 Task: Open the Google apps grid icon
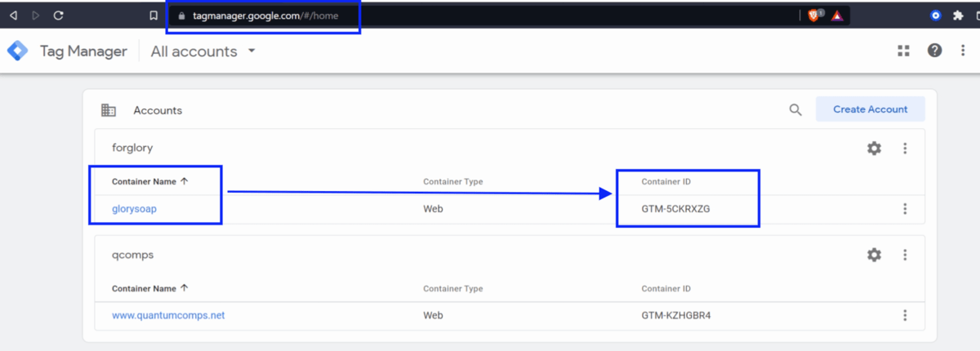pos(903,51)
